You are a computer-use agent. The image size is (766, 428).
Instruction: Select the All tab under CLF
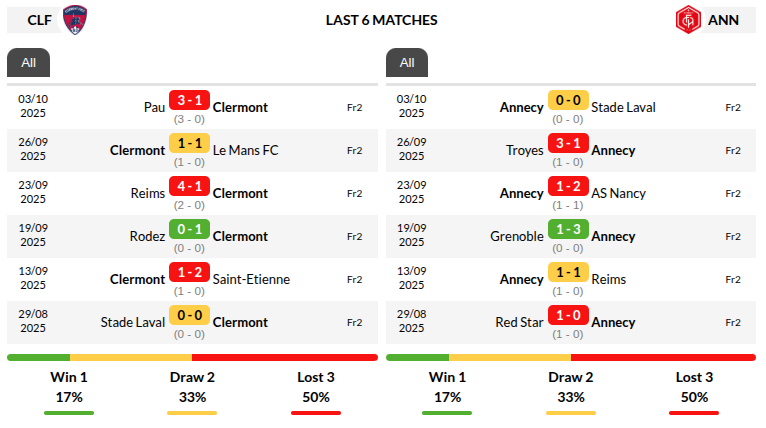(x=28, y=63)
